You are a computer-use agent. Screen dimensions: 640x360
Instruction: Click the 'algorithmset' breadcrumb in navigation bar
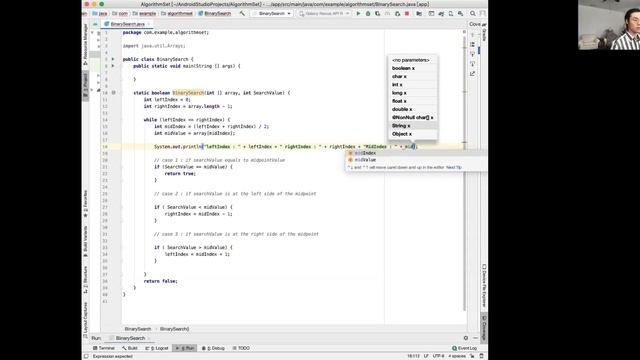177,13
